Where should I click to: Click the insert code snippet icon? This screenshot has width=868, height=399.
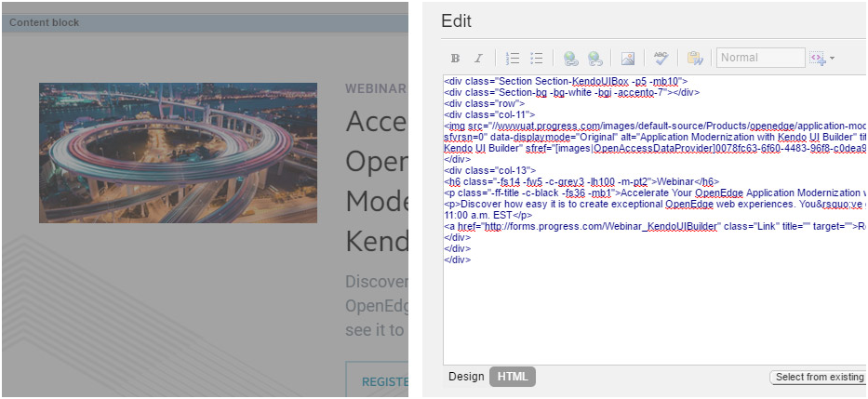coord(817,59)
